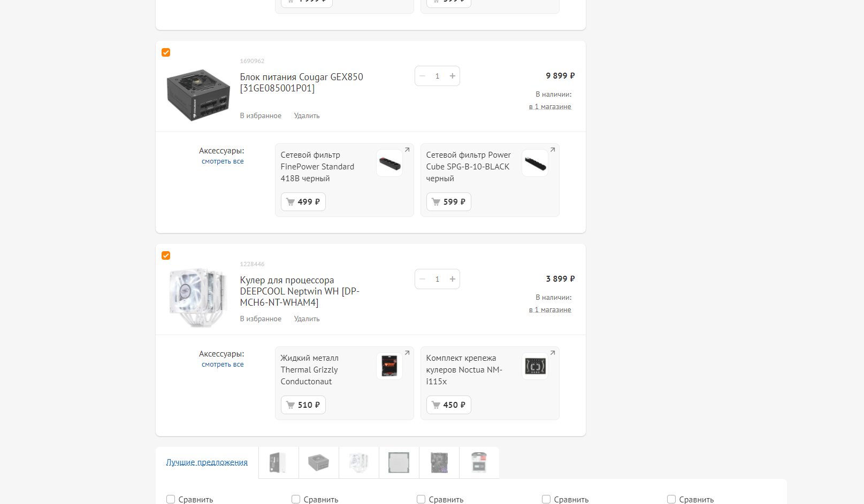Switch to the CPU cooler offers tab icon

(359, 463)
